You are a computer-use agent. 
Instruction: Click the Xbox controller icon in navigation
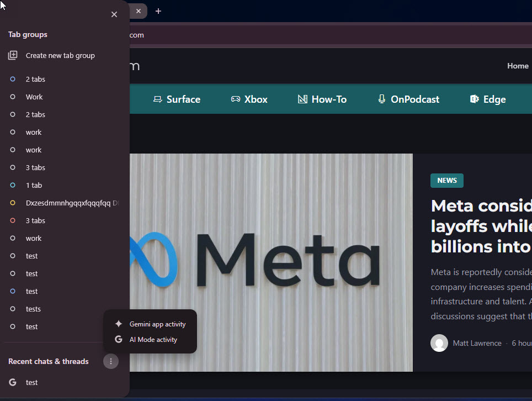coord(236,99)
